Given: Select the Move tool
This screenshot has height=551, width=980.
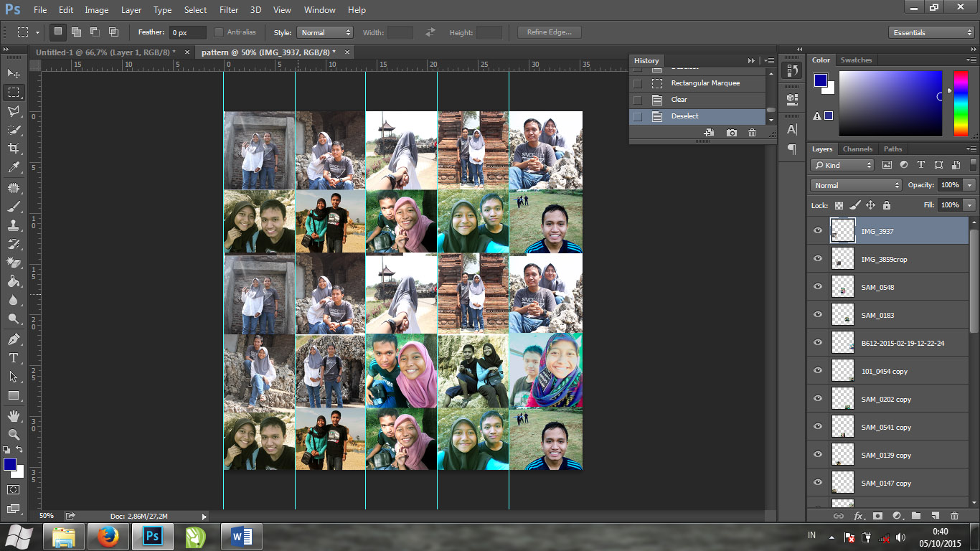Looking at the screenshot, I should point(14,73).
